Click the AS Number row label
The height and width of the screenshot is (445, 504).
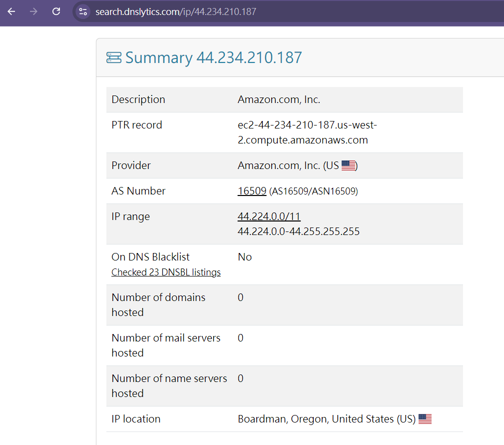point(138,191)
